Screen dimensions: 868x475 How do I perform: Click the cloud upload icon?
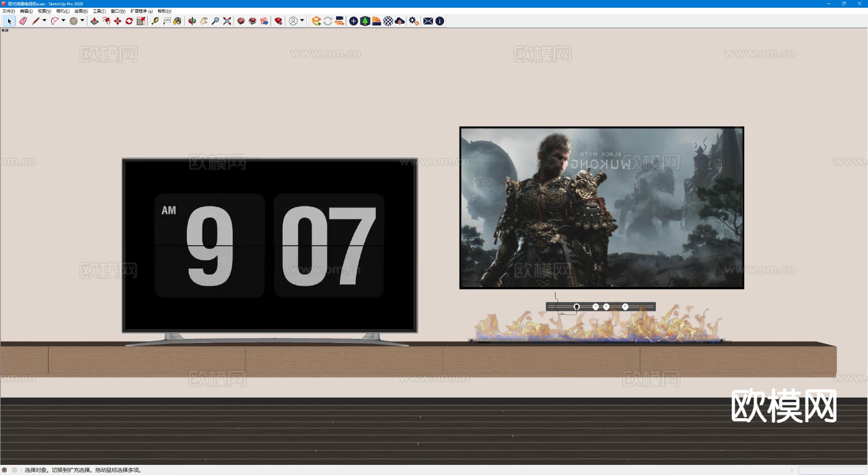click(x=400, y=21)
